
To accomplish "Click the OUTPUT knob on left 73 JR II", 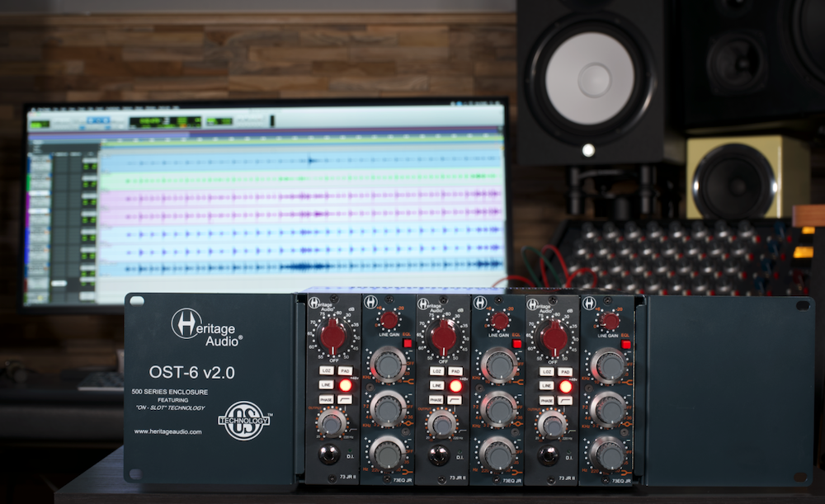I will tap(331, 422).
